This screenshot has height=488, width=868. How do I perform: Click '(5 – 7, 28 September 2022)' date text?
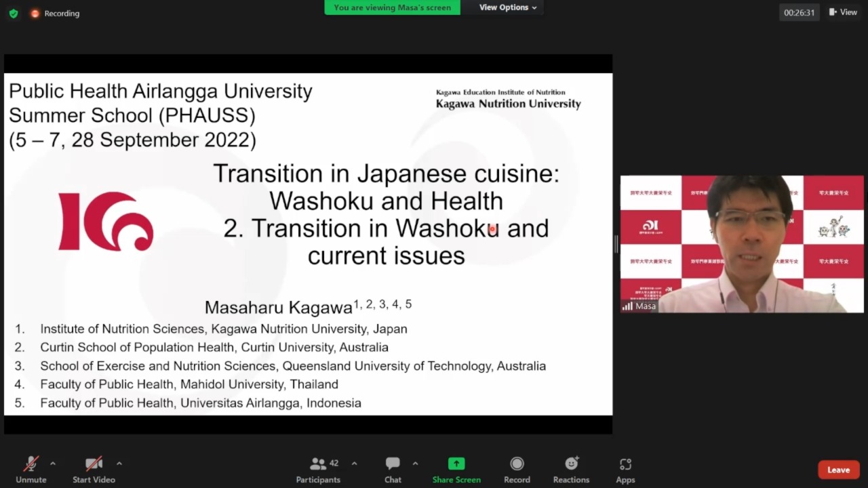point(133,140)
